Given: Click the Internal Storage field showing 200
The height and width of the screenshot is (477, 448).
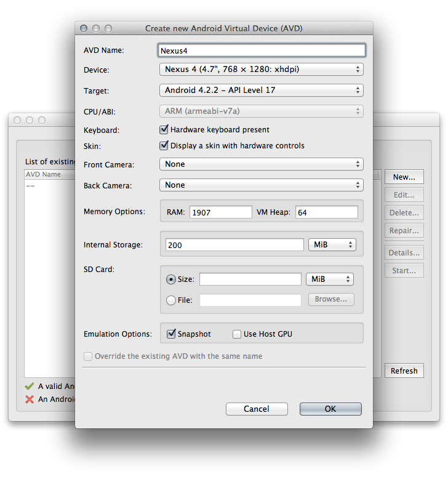Looking at the screenshot, I should click(234, 245).
